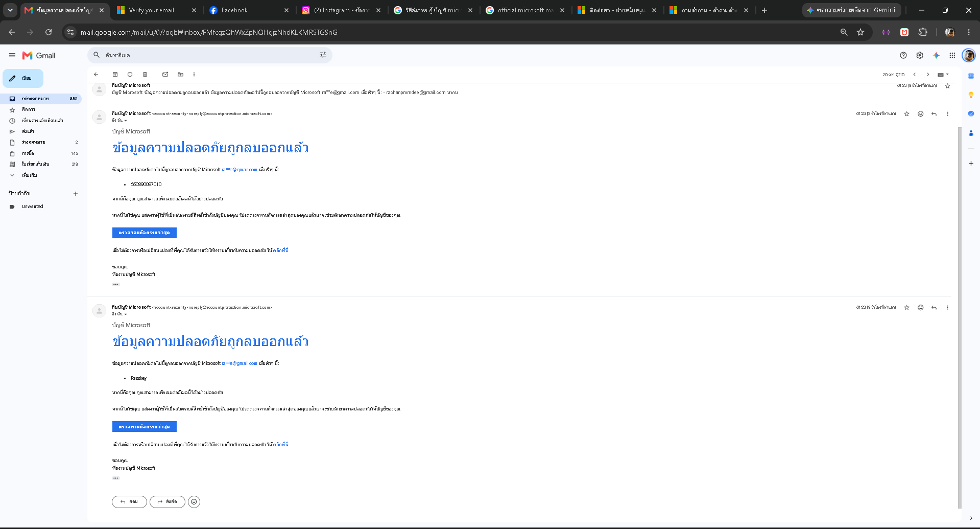The width and height of the screenshot is (980, 529).
Task: Delete conversation with trash icon
Action: pyautogui.click(x=145, y=75)
